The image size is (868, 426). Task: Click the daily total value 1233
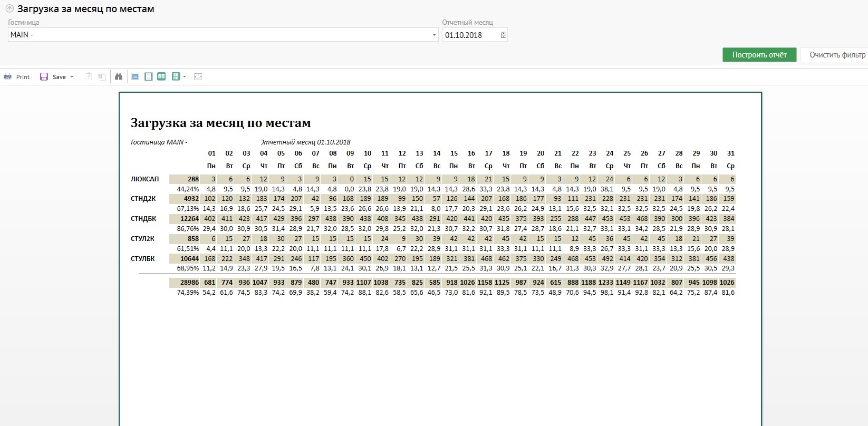coord(606,283)
